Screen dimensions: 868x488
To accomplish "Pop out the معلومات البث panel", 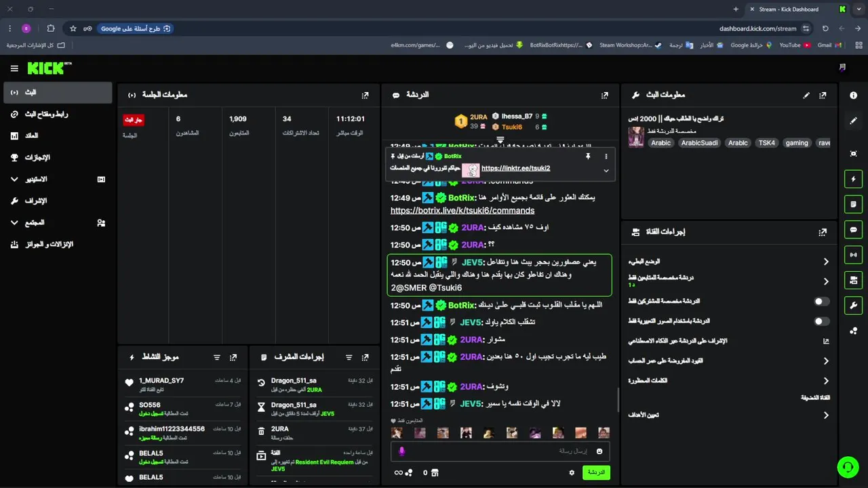I will (823, 96).
